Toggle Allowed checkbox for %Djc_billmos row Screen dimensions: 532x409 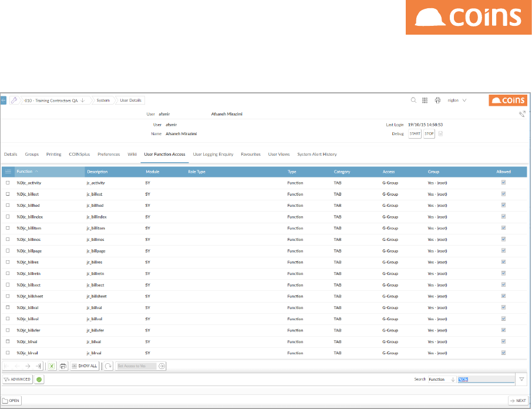point(503,239)
